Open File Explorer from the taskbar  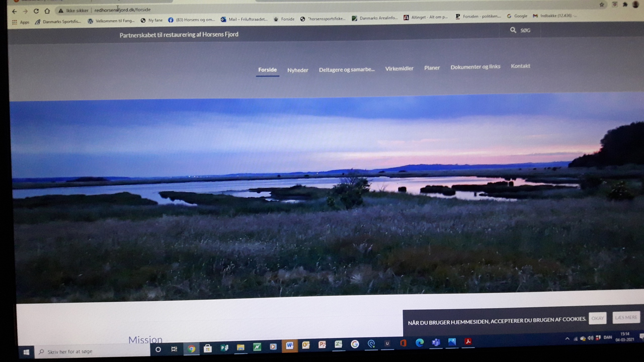tap(240, 347)
